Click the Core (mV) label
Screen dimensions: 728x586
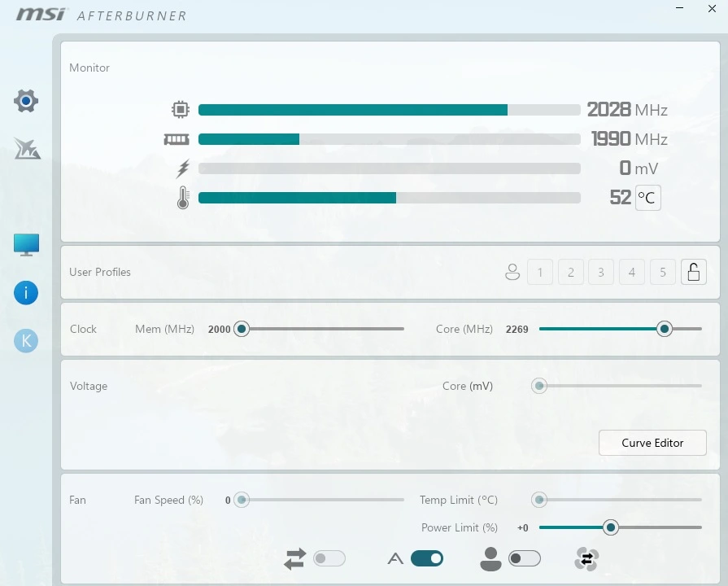click(x=468, y=386)
